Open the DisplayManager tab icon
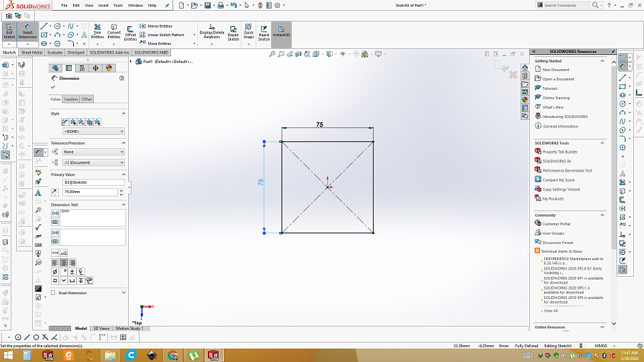Viewport: 644px width, 362px height. pyautogui.click(x=109, y=68)
